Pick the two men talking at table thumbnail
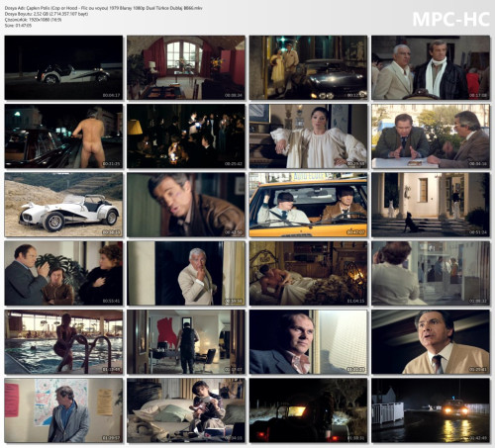 pos(431,136)
